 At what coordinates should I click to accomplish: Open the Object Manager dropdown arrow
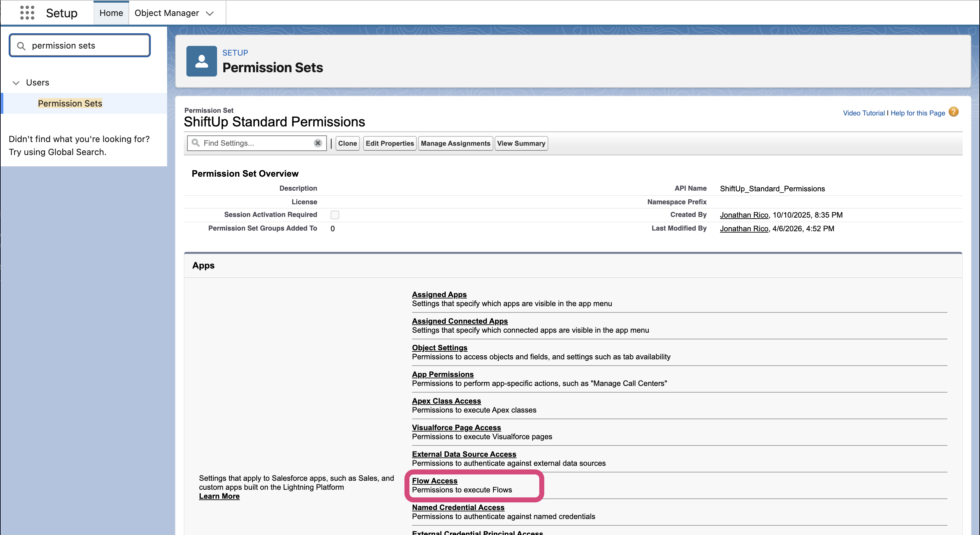click(x=210, y=13)
